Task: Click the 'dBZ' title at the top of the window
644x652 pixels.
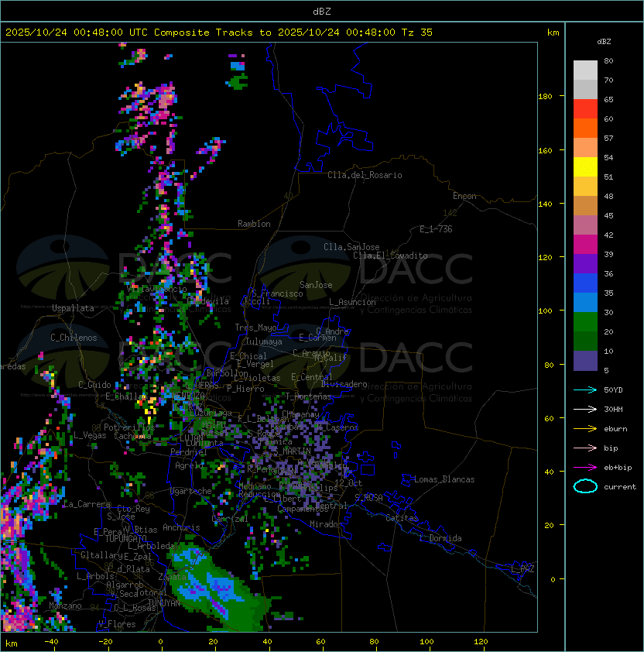Action: [322, 12]
